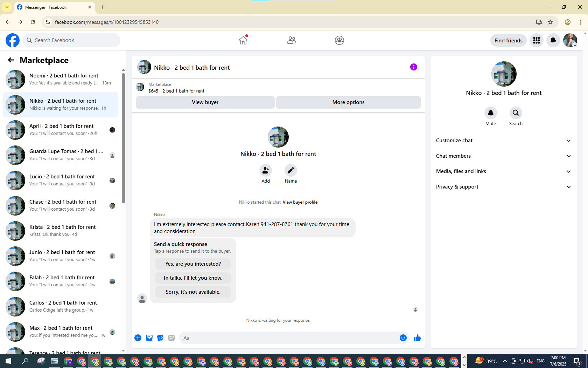
Task: Open the browser profile icon
Action: (x=568, y=22)
